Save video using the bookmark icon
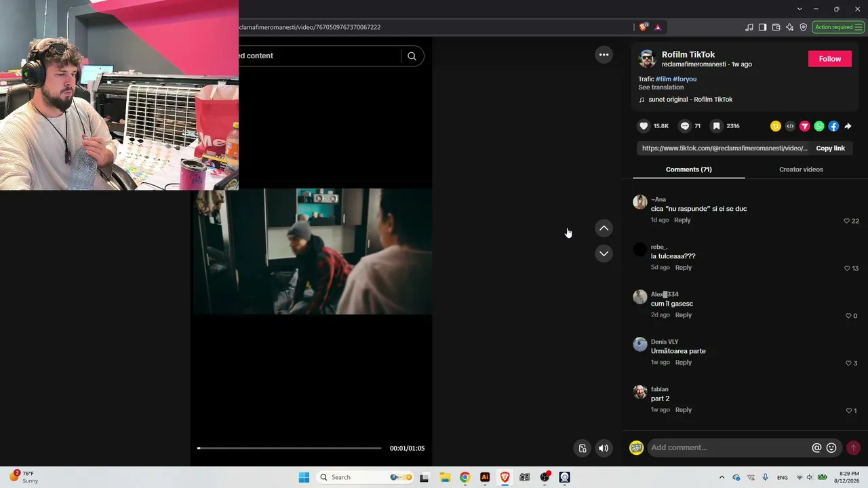This screenshot has height=488, width=868. coord(716,126)
